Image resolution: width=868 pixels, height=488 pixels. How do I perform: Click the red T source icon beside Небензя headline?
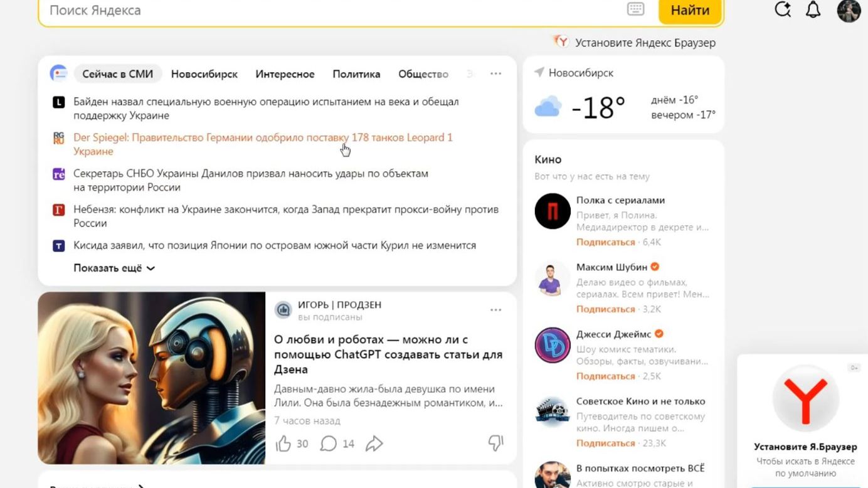58,210
